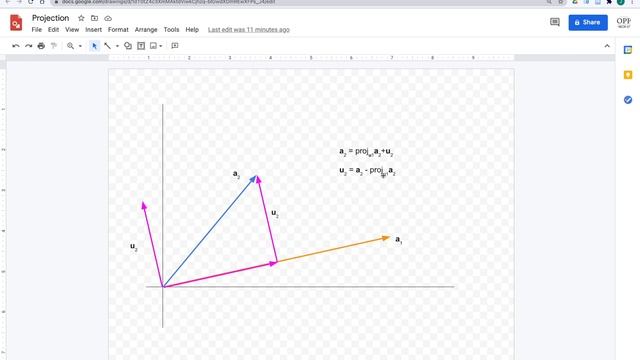Select the magenta projection arrow along a1
Image resolution: width=640 pixels, height=360 pixels.
[x=220, y=275]
